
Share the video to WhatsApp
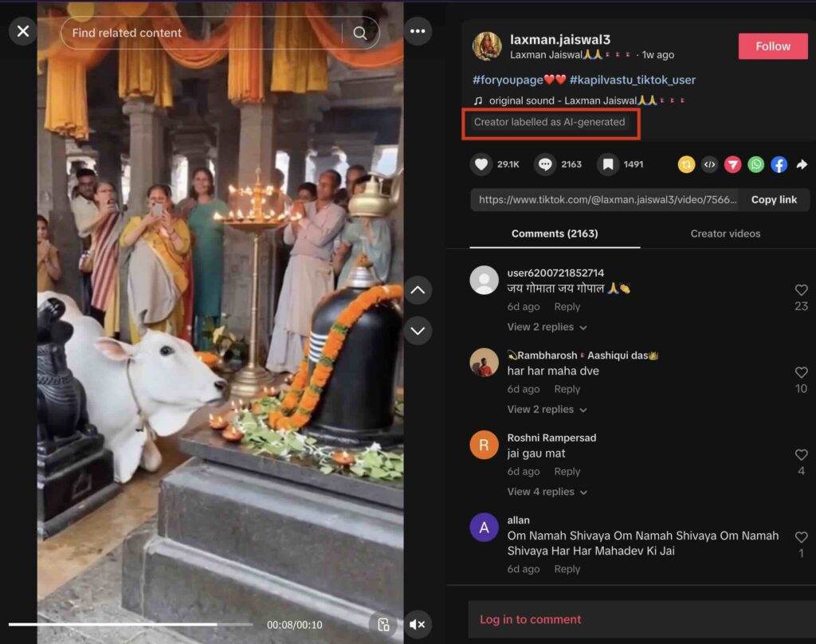[755, 165]
